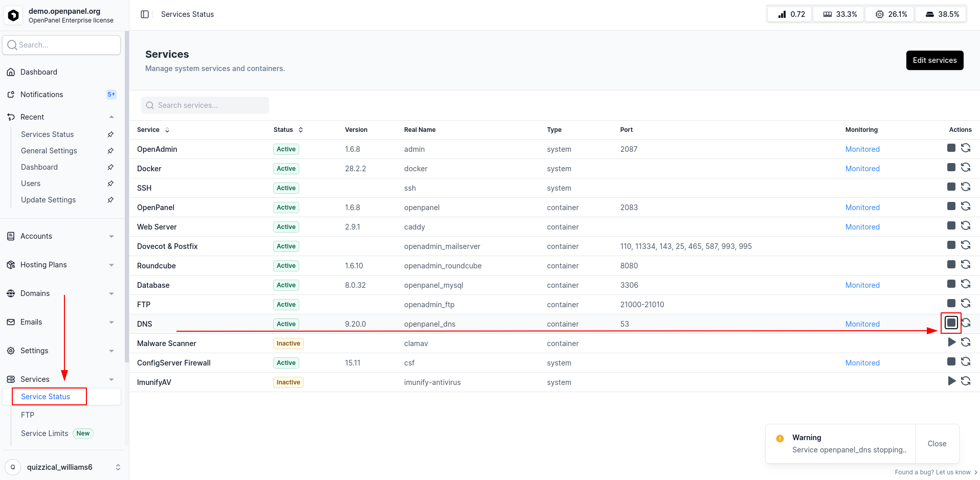The width and height of the screenshot is (980, 480).
Task: Restart the Roundcube service
Action: point(966,265)
